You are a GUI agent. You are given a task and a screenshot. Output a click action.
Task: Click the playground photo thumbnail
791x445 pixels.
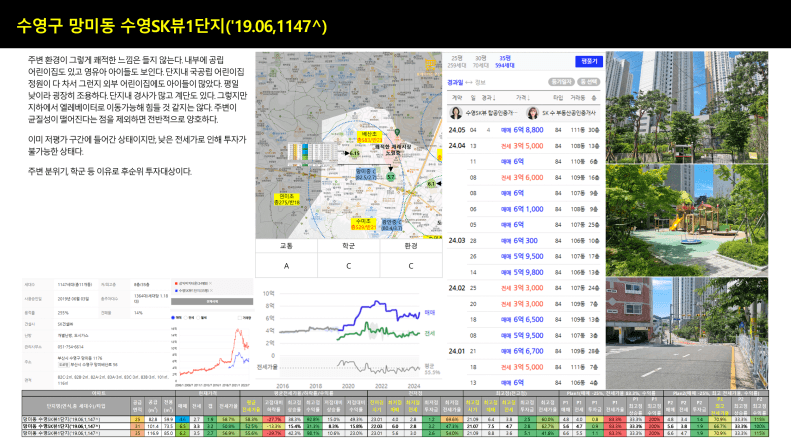[687, 219]
